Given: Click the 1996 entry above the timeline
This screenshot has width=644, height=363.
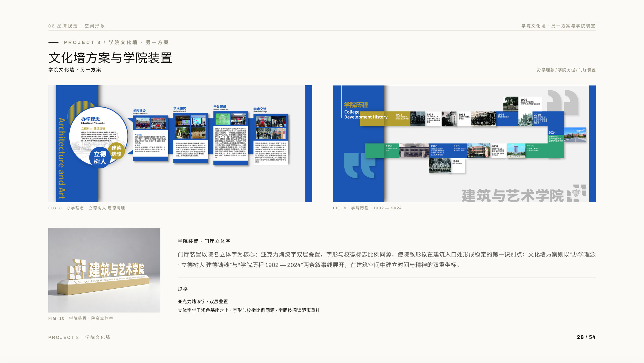Looking at the screenshot, I should coord(530,102).
